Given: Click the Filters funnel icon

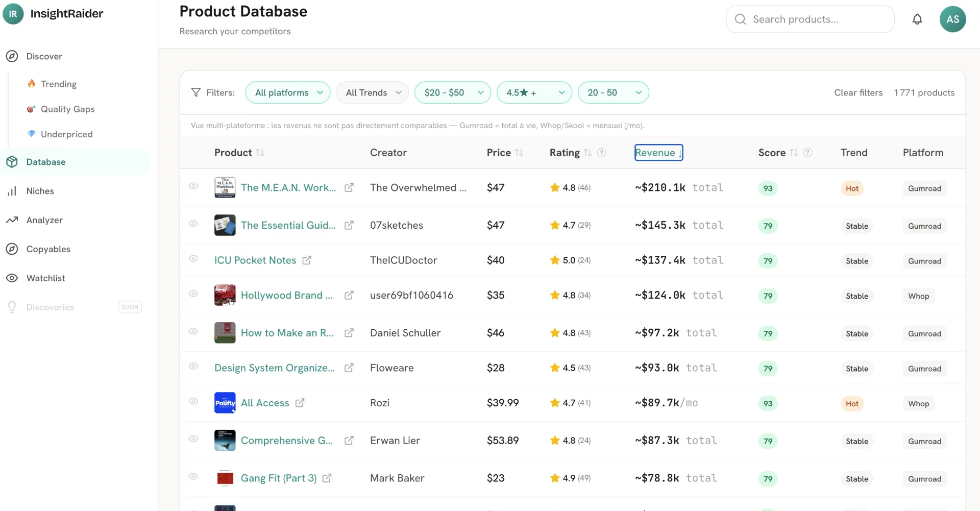Looking at the screenshot, I should (x=196, y=92).
